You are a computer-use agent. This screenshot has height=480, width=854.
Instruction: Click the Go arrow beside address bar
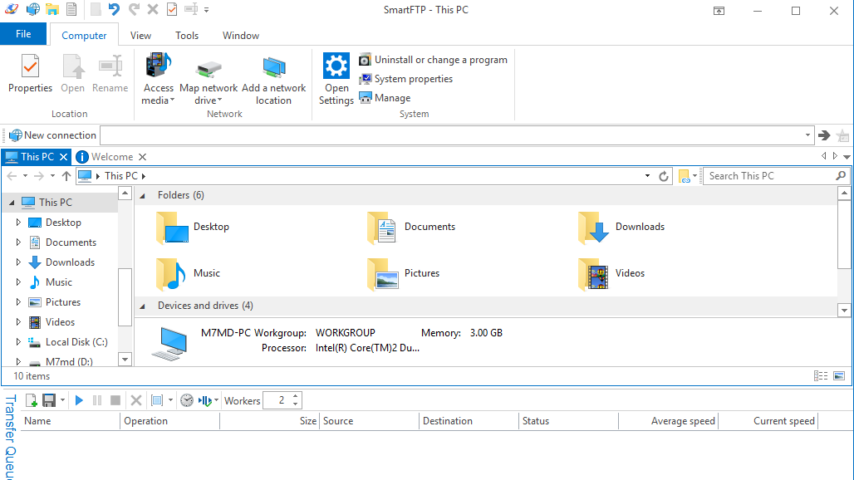click(824, 135)
